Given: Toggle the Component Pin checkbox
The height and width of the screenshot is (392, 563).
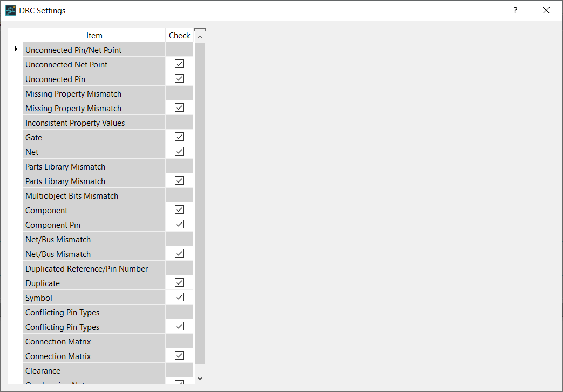Looking at the screenshot, I should tap(179, 224).
